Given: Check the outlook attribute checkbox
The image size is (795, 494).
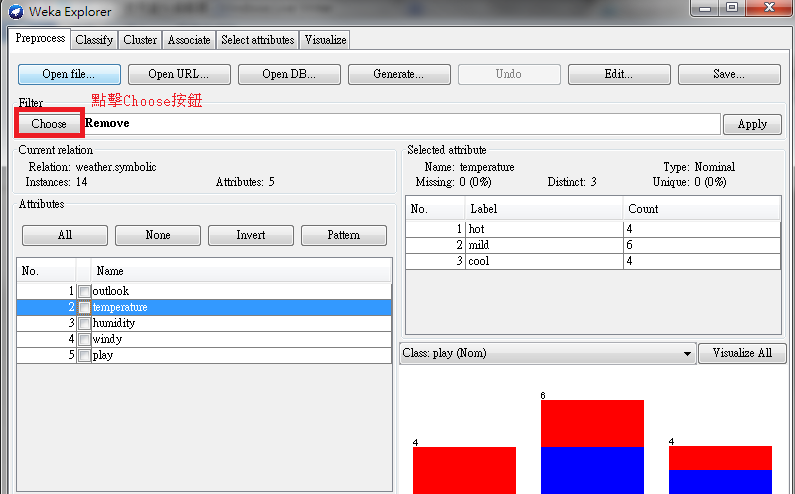Looking at the screenshot, I should pos(84,291).
